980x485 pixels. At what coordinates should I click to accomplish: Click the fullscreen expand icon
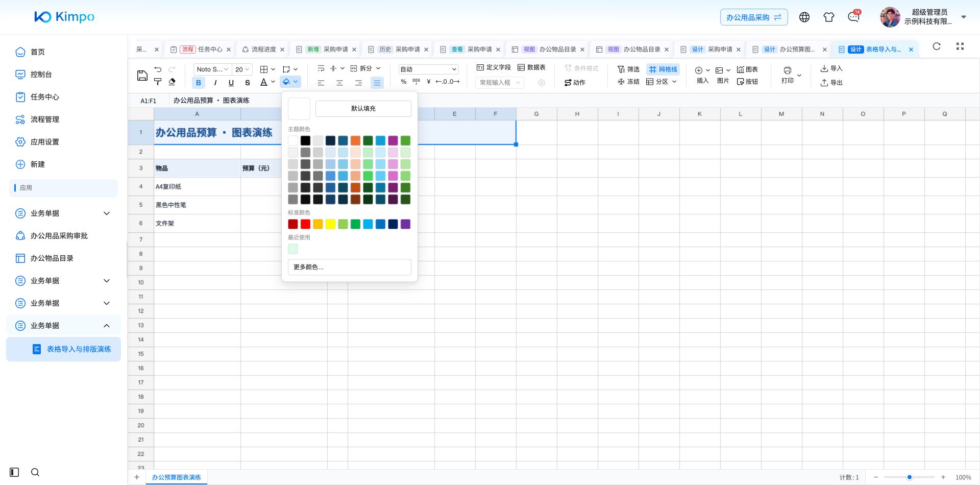coord(960,46)
